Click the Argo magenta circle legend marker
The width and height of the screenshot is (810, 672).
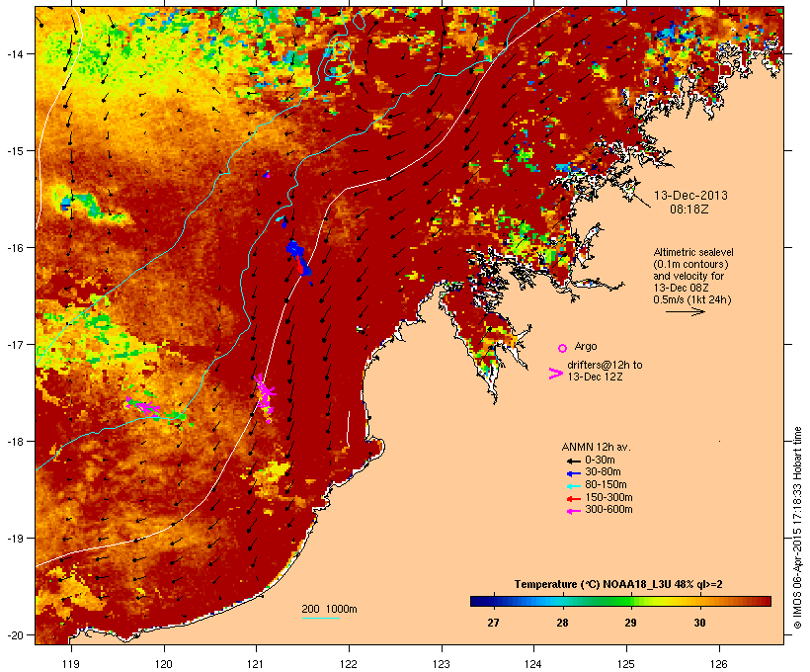(x=563, y=349)
